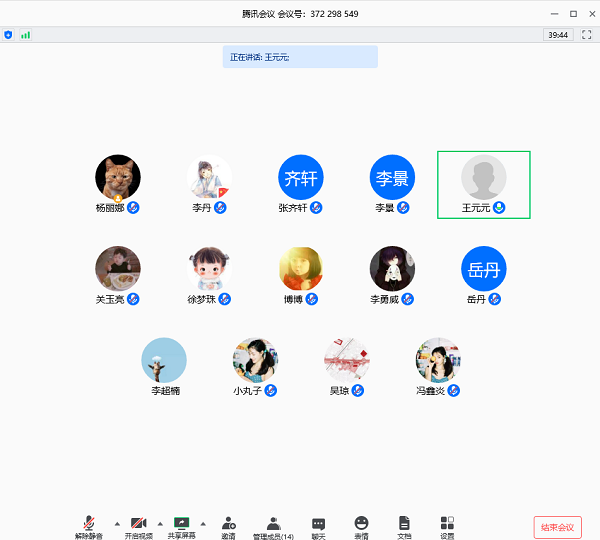Screen dimensions: 600x540
Task: Open the 表情 emoji reactions
Action: tap(361, 523)
